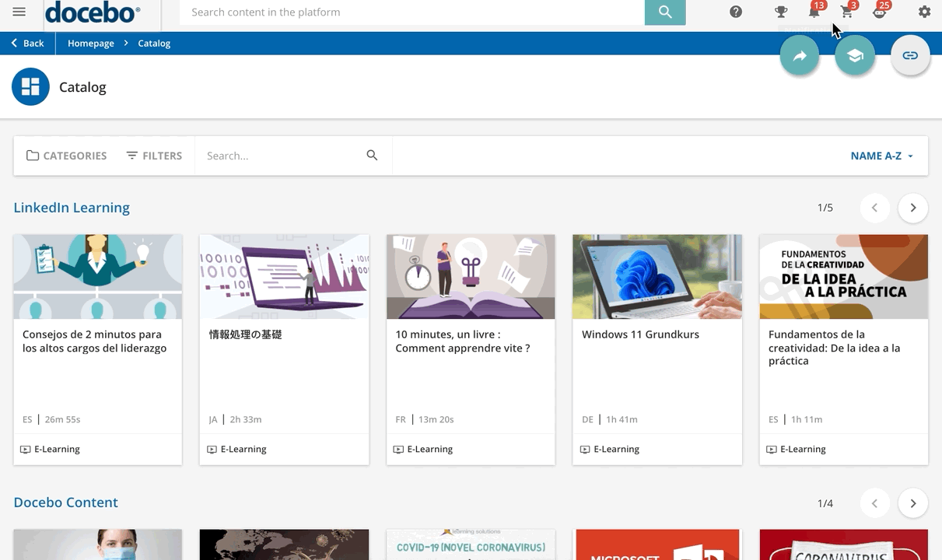The width and height of the screenshot is (942, 560).
Task: Click the Catalog breadcrumb
Action: (154, 44)
